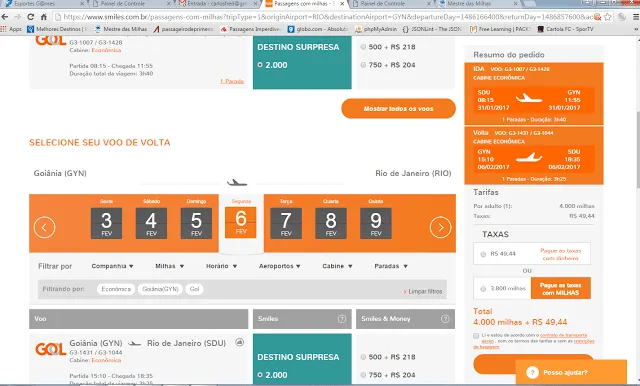Open the Chrome menu icon
This screenshot has height=386, width=640.
[636, 17]
